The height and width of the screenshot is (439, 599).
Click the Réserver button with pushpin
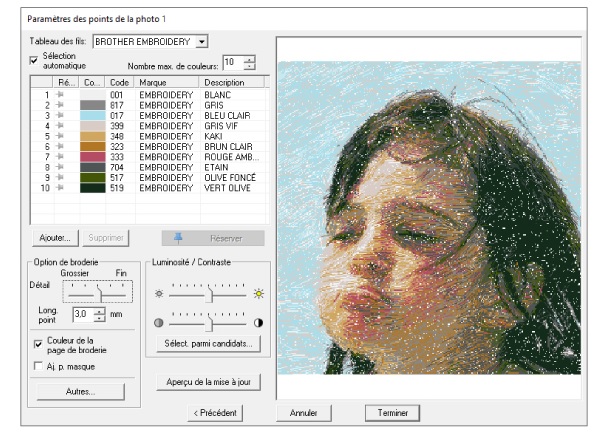(x=213, y=238)
